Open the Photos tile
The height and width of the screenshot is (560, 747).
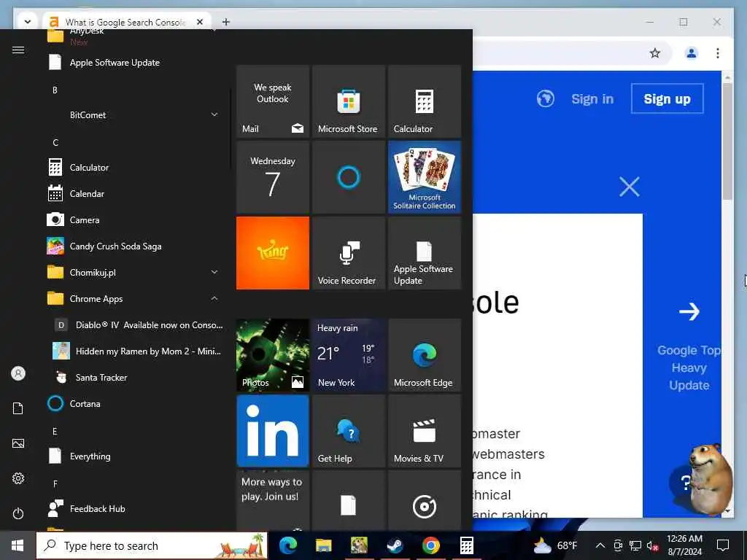point(273,355)
